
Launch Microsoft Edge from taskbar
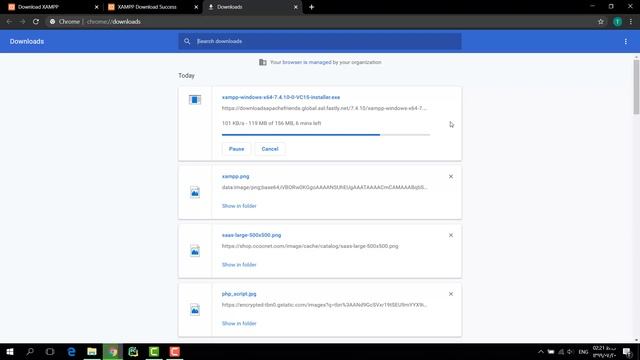[71, 351]
